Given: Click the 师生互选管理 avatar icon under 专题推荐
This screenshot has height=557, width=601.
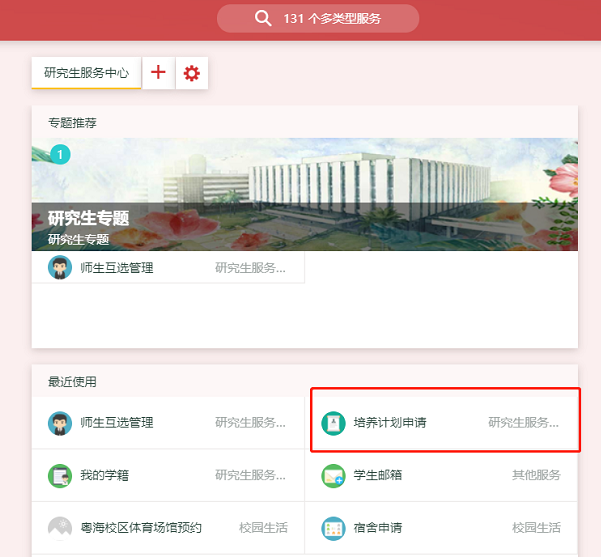Looking at the screenshot, I should click(60, 268).
